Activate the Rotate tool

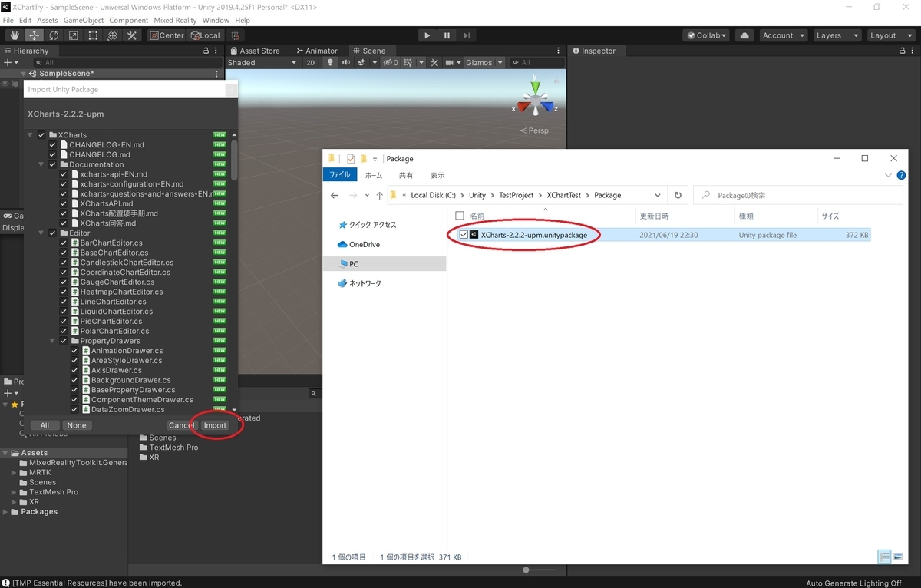pos(54,35)
